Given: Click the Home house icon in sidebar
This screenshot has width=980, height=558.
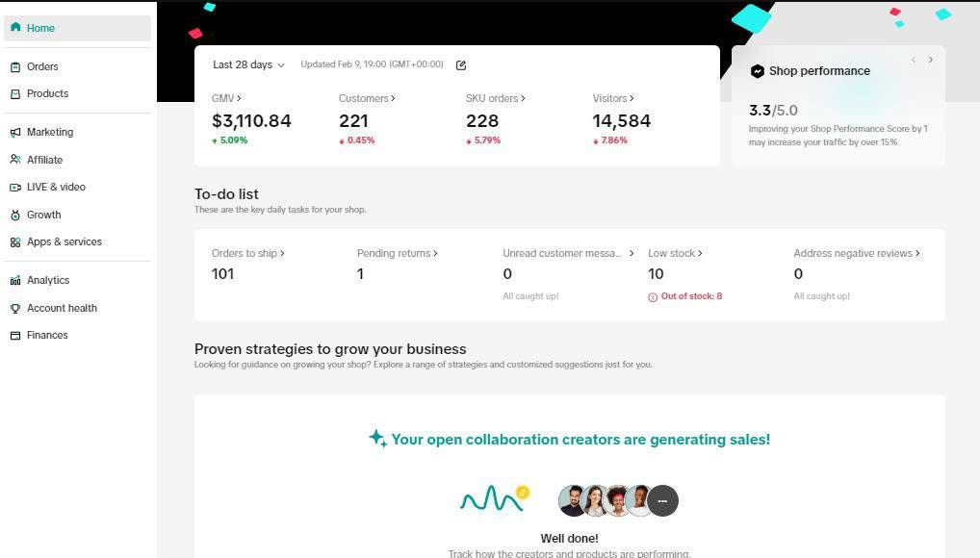Looking at the screenshot, I should click(x=15, y=28).
